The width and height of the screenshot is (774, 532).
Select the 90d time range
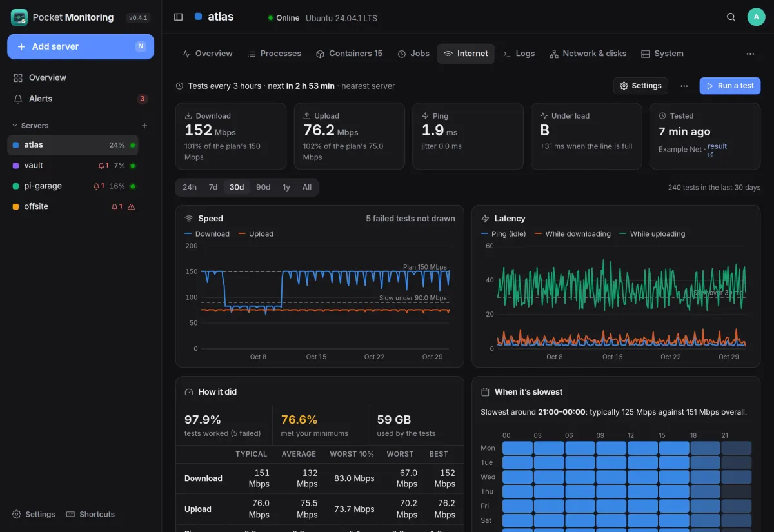click(263, 188)
